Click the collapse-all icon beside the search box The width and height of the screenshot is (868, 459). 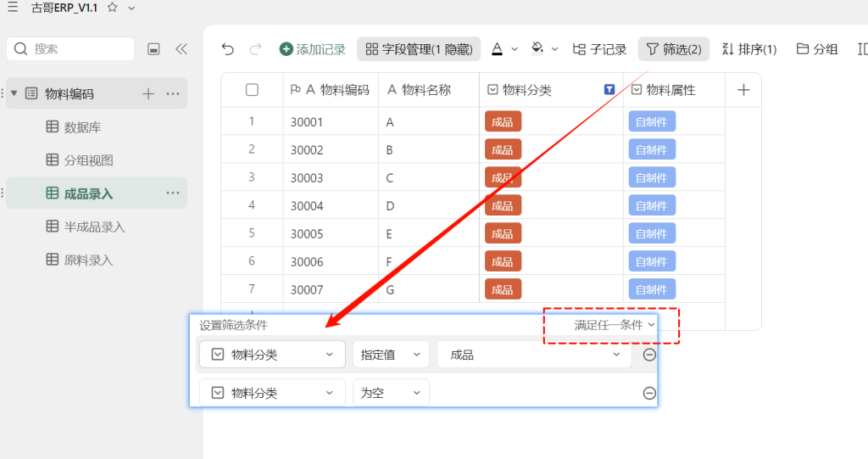154,49
